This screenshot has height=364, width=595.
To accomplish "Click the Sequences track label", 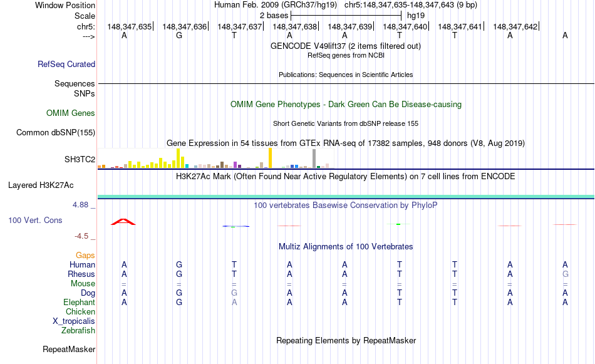I will point(75,83).
